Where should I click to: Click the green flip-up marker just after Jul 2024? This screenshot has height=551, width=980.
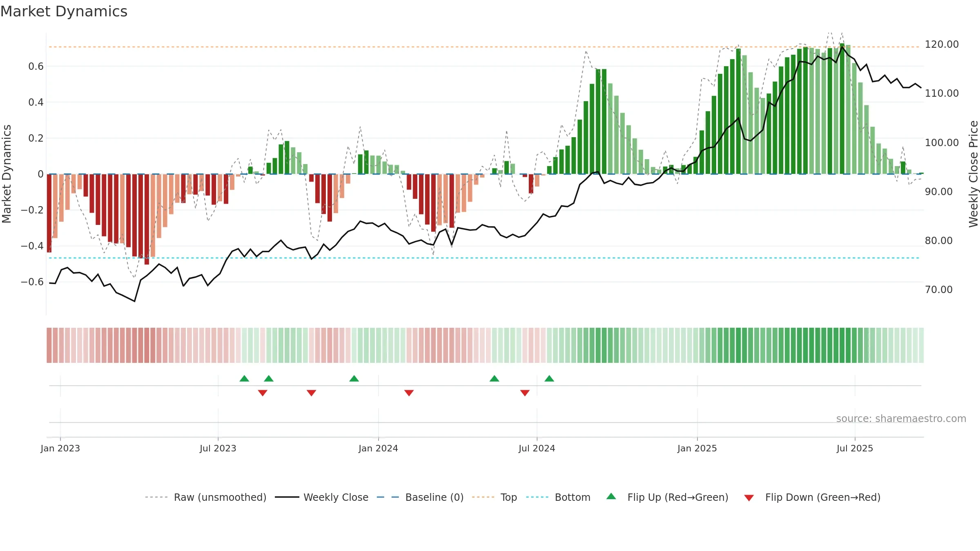549,378
